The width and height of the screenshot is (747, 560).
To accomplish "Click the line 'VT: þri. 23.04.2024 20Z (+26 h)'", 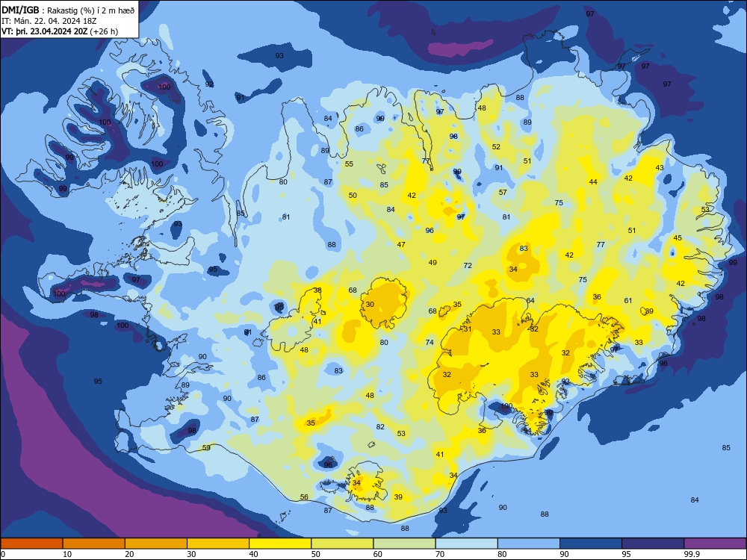I will 60,31.
